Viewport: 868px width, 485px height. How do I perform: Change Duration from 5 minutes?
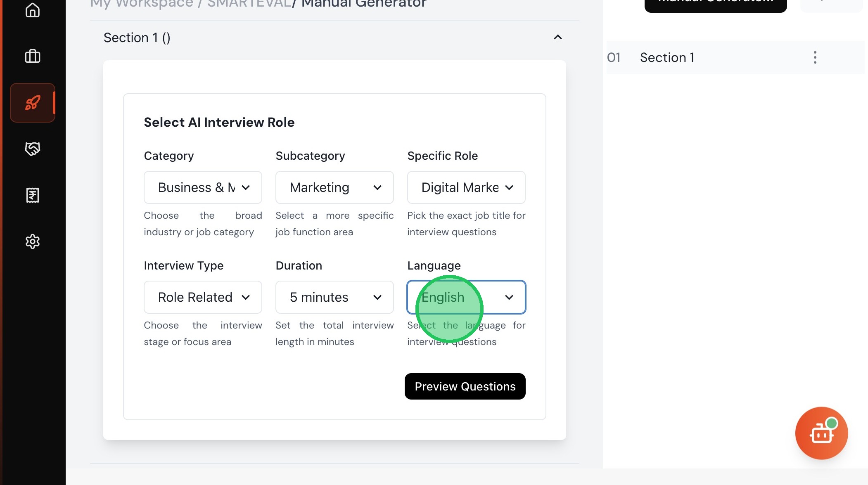pyautogui.click(x=334, y=297)
